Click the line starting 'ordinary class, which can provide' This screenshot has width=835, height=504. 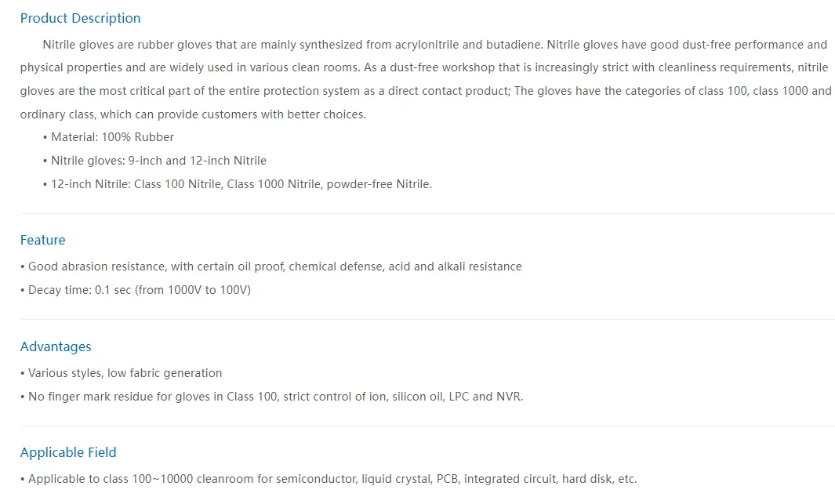tap(193, 114)
